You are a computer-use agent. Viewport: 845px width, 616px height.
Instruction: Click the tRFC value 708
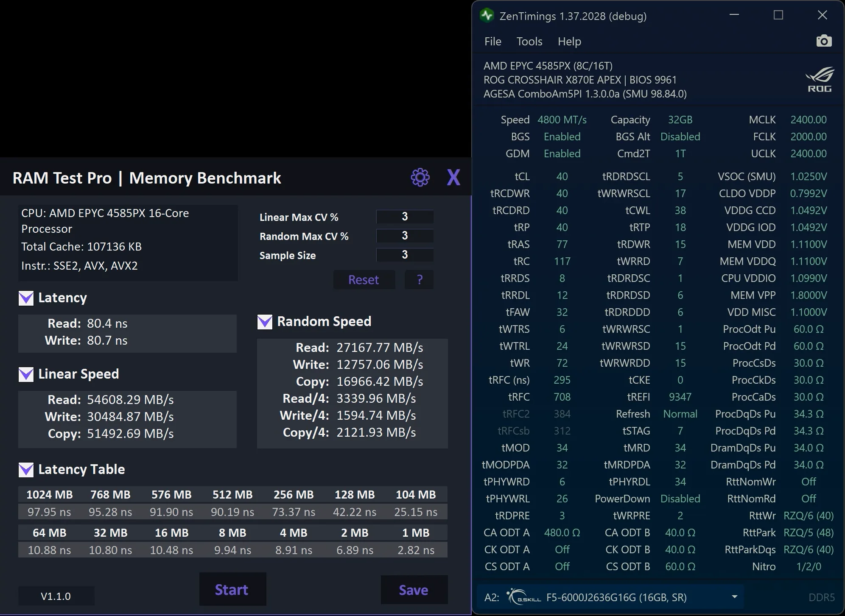(562, 397)
